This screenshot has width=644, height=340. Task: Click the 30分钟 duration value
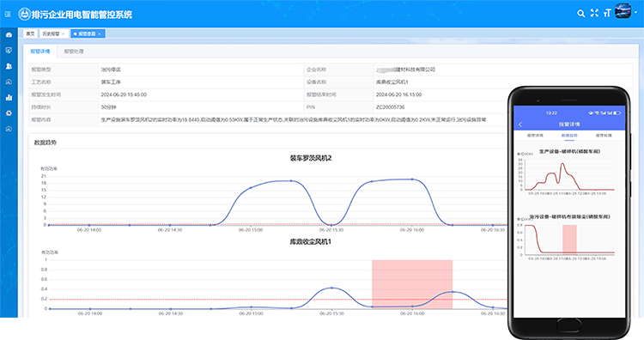click(x=108, y=107)
